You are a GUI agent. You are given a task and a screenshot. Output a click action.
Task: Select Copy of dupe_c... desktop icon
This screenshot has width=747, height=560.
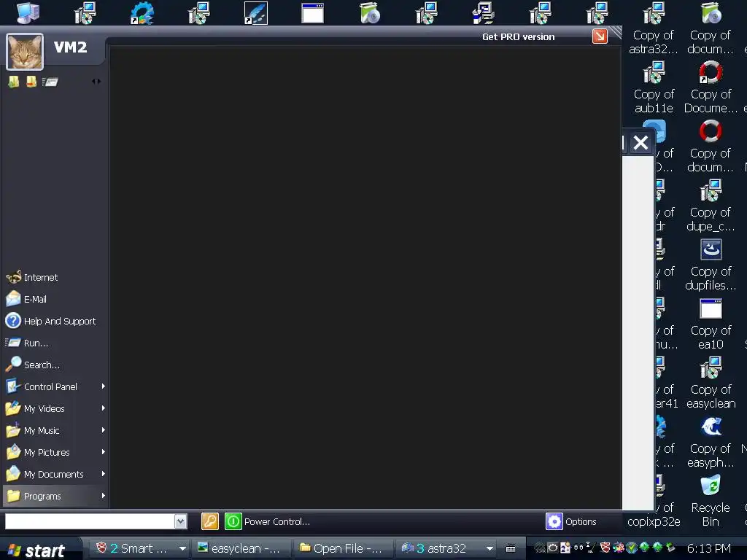coord(711,206)
